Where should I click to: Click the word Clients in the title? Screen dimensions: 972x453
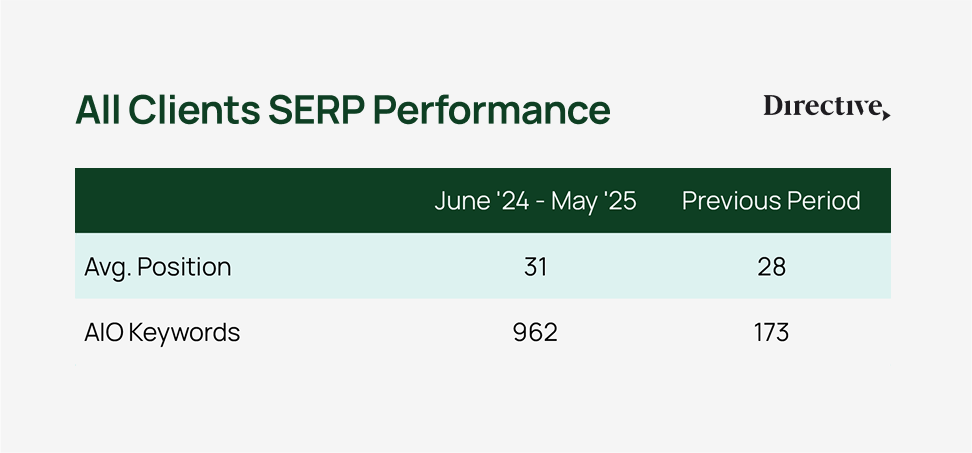coord(194,111)
